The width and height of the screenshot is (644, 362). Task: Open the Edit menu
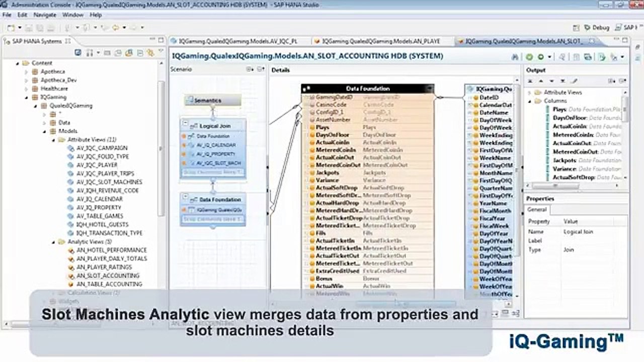click(22, 15)
